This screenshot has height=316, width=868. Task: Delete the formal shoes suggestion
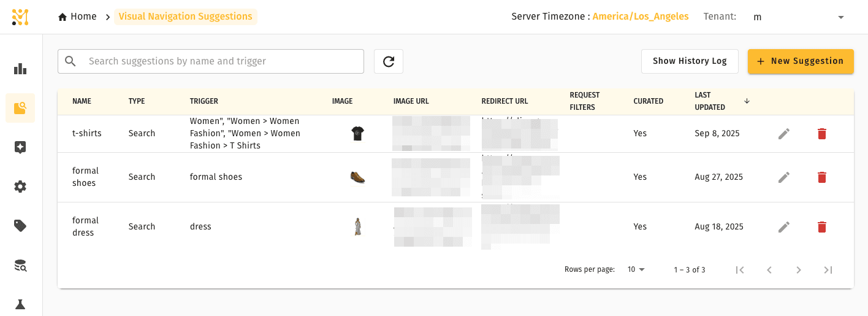click(822, 177)
